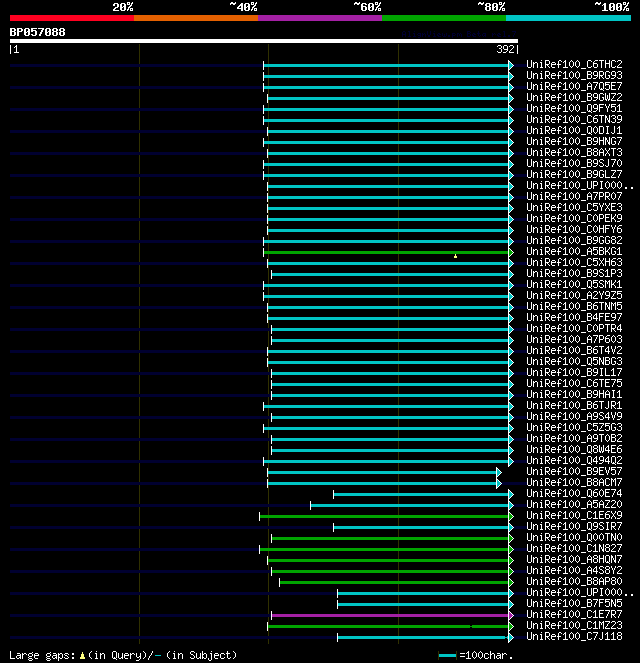Click the UniRef100_Q60E74 hit name
Viewport: 640px width, 663px height.
pos(574,493)
